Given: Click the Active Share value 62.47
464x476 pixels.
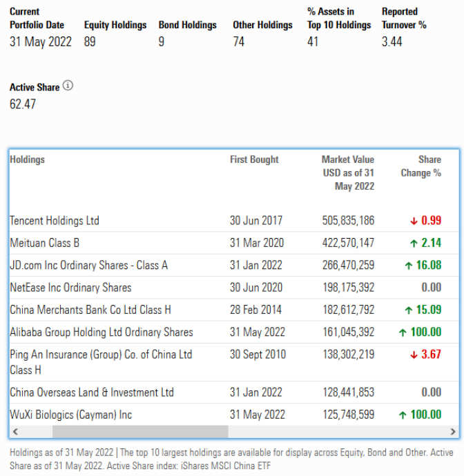Looking at the screenshot, I should click(23, 104).
